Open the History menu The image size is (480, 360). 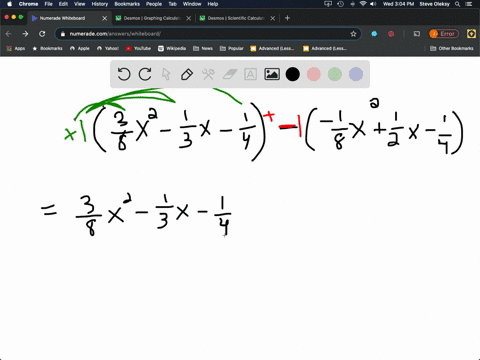pyautogui.click(x=99, y=4)
